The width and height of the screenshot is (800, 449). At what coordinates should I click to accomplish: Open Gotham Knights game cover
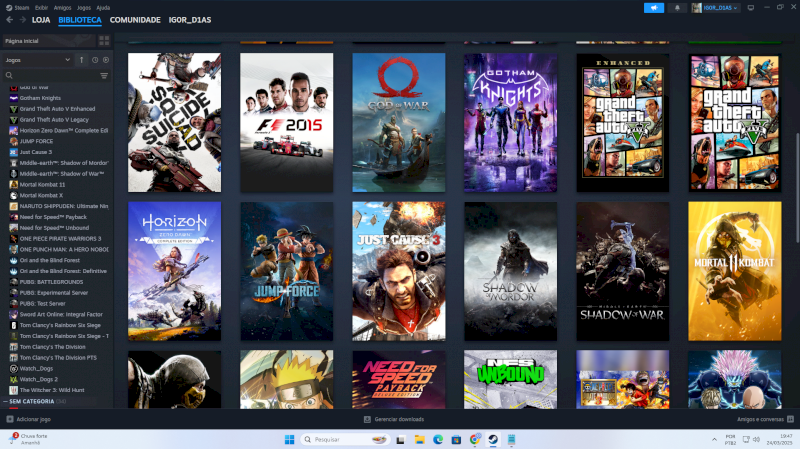511,122
